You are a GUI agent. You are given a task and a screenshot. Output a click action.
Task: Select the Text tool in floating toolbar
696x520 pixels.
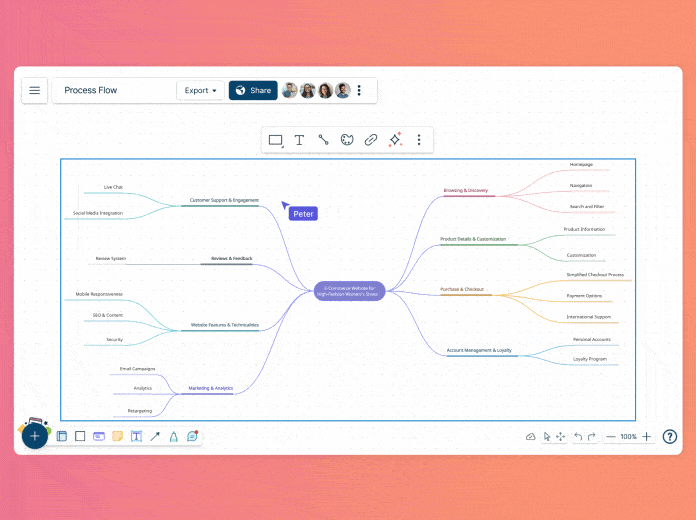299,141
